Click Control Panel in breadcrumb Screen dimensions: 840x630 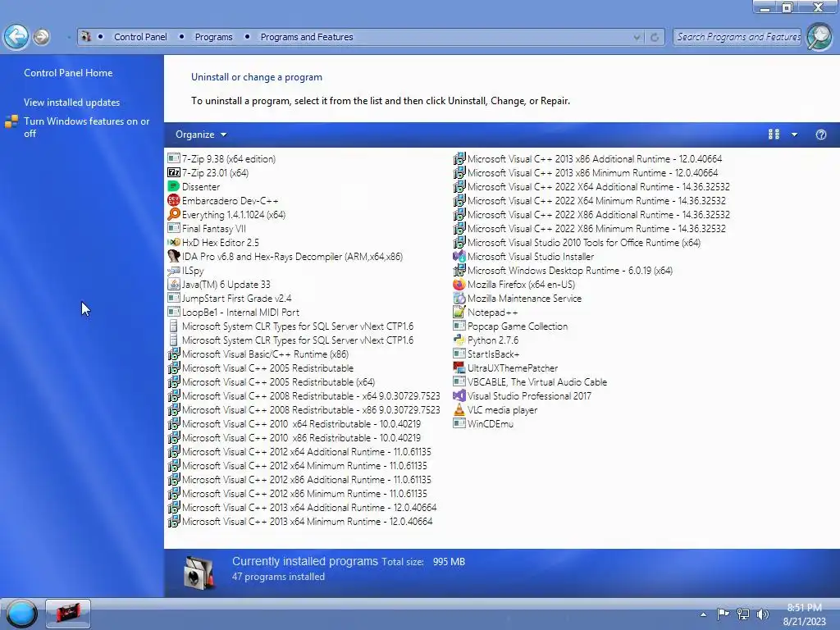[x=140, y=37]
